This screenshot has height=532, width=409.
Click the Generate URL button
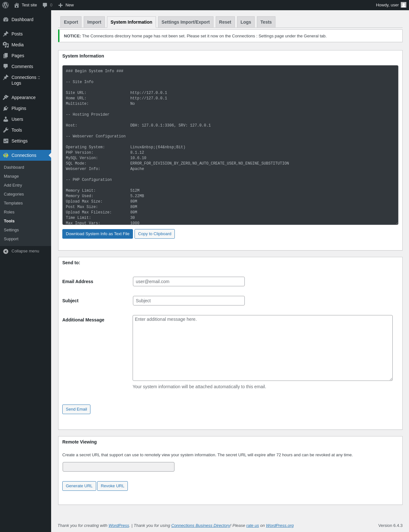(79, 486)
